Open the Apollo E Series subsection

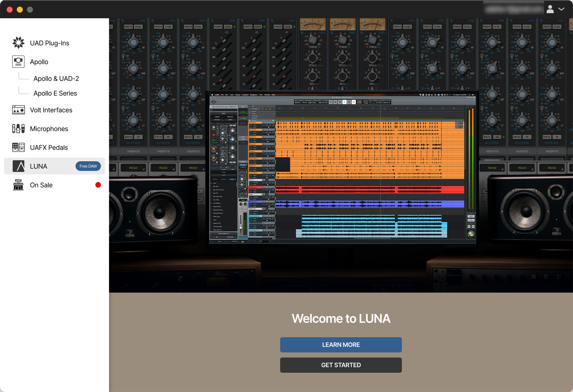[55, 93]
